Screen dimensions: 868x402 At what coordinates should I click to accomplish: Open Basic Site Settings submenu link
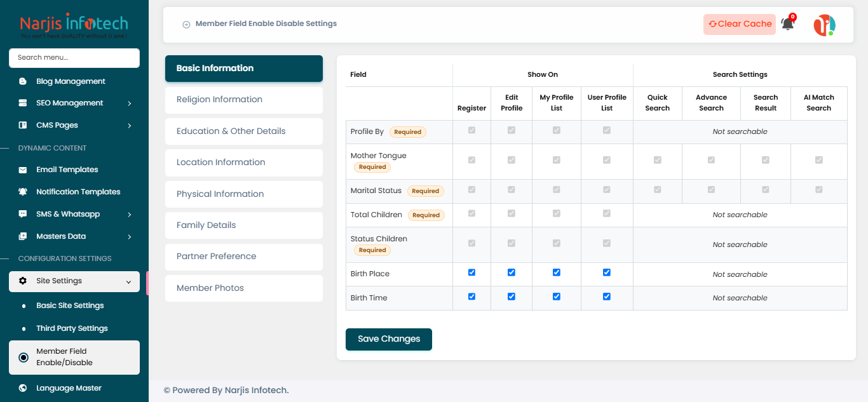click(x=70, y=305)
